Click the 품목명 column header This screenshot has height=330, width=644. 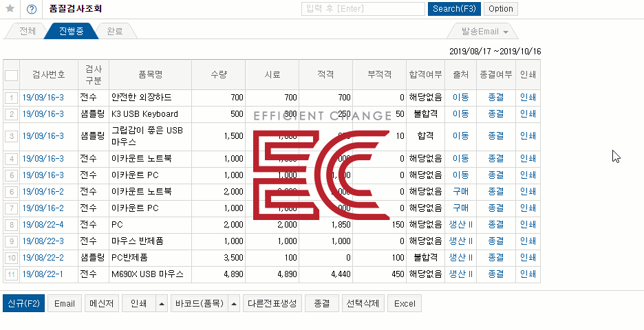[150, 75]
